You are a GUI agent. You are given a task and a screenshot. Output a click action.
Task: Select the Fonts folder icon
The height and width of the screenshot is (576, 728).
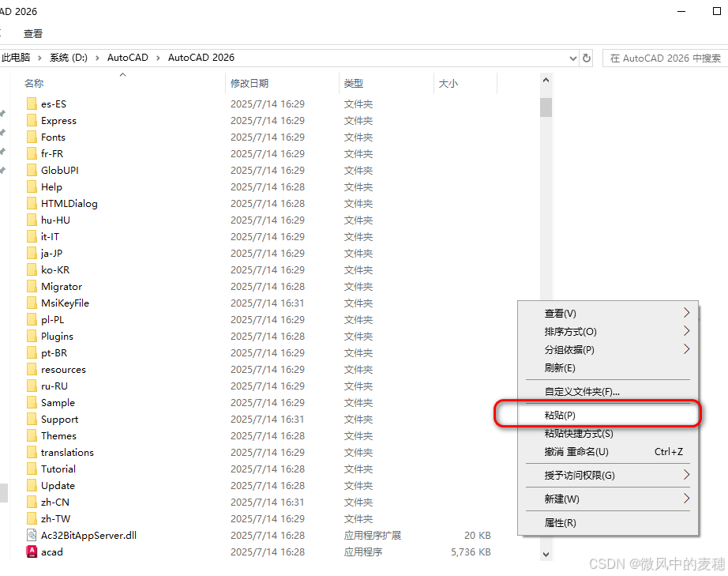tap(32, 137)
